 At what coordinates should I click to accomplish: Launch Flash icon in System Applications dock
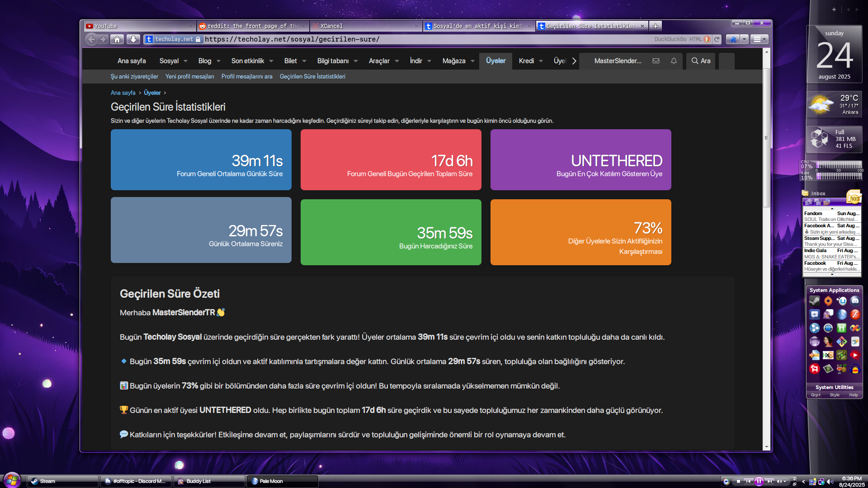[855, 314]
